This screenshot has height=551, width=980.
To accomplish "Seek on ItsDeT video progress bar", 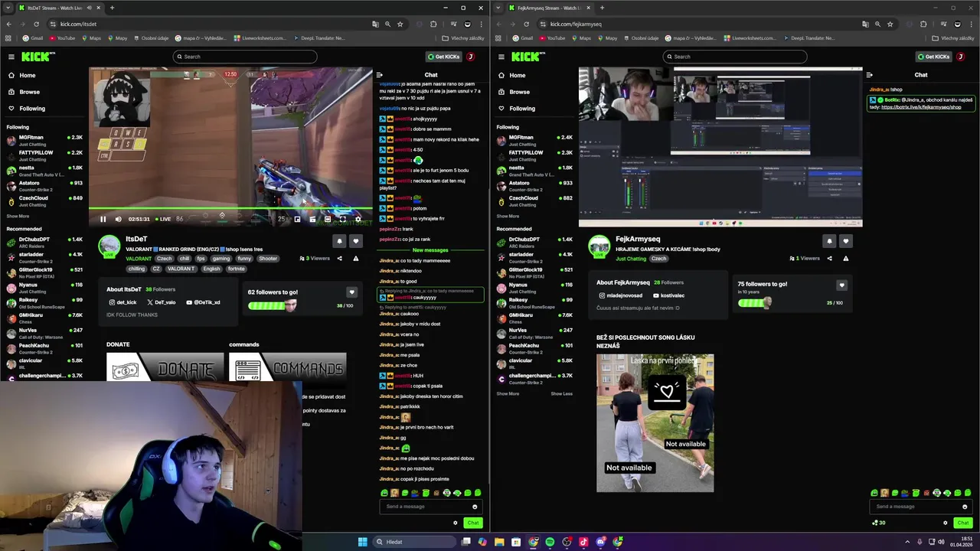I will (x=230, y=208).
